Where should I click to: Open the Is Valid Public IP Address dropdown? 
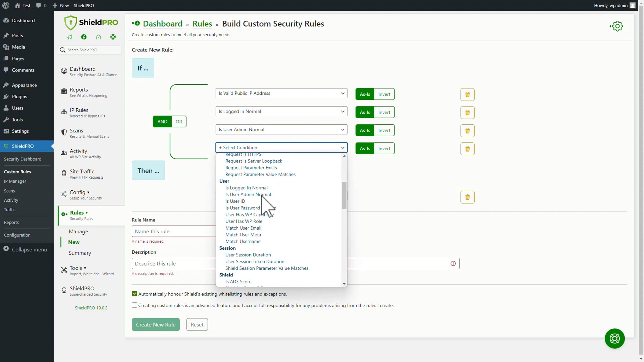coord(281,93)
